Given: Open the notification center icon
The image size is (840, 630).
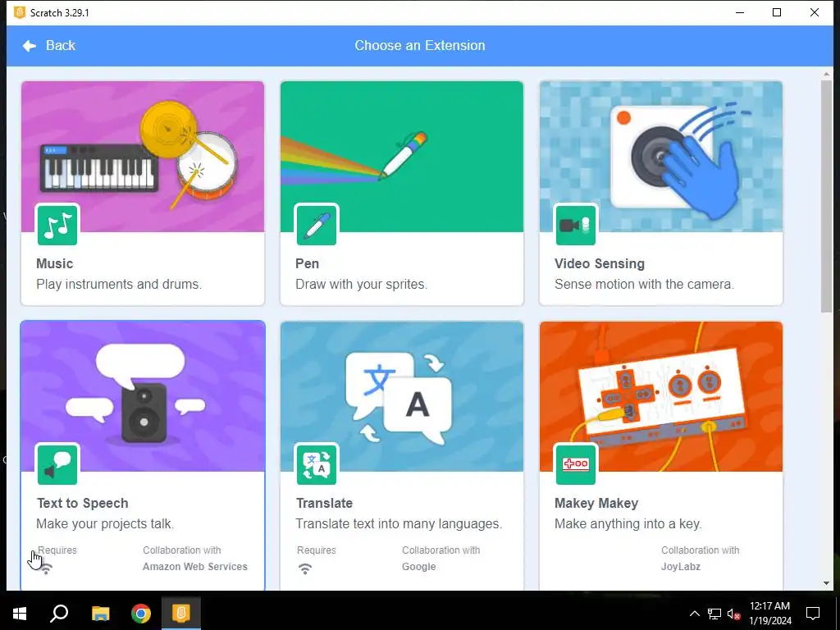Looking at the screenshot, I should tap(813, 614).
